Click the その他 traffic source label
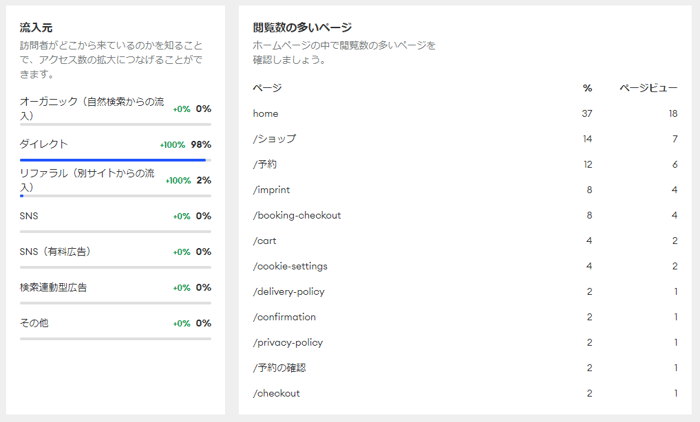 [34, 323]
